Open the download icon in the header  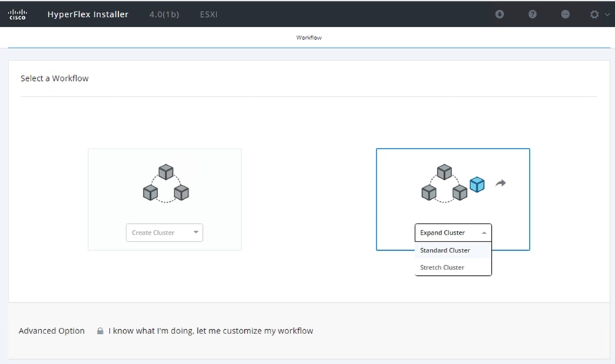(499, 14)
